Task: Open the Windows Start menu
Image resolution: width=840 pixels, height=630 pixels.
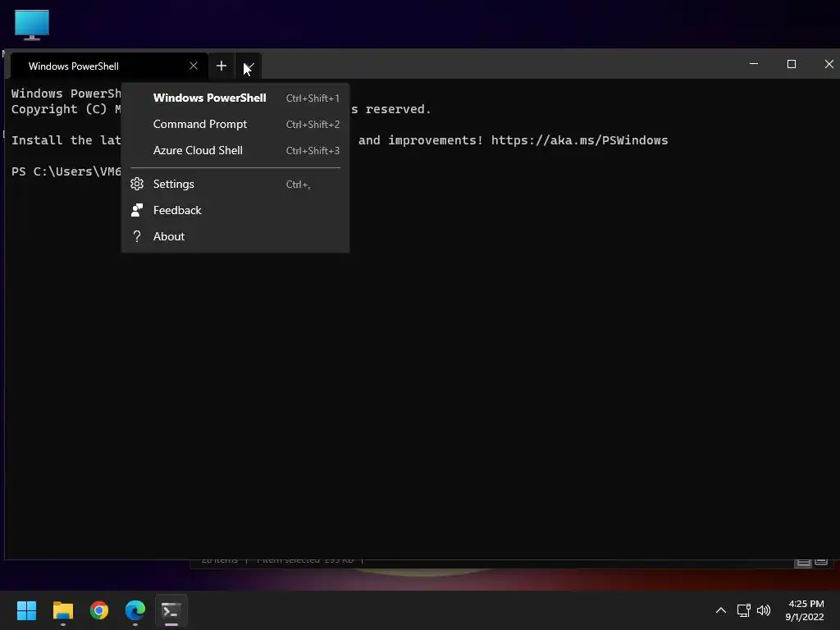Action: (x=26, y=610)
